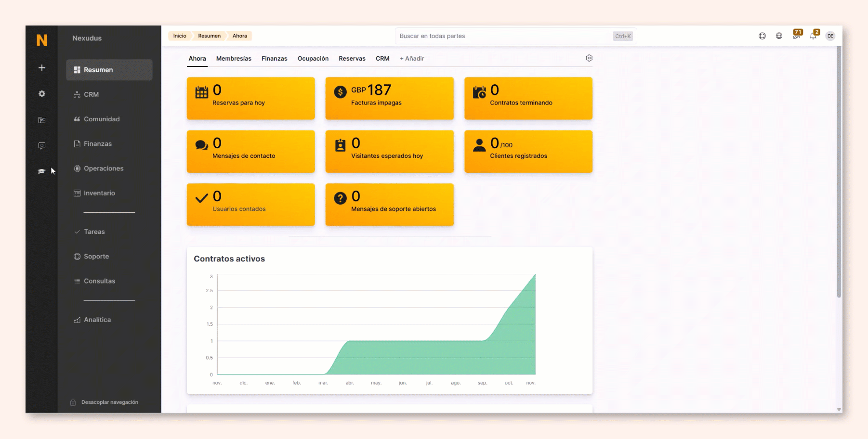The width and height of the screenshot is (868, 439).
Task: Expand the Operaciones sidebar section
Action: pyautogui.click(x=104, y=168)
